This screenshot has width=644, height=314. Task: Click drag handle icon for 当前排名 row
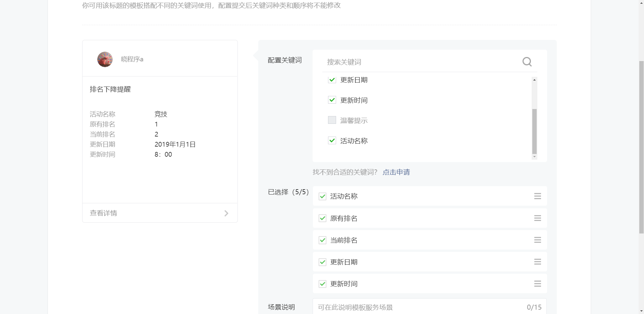(x=537, y=240)
